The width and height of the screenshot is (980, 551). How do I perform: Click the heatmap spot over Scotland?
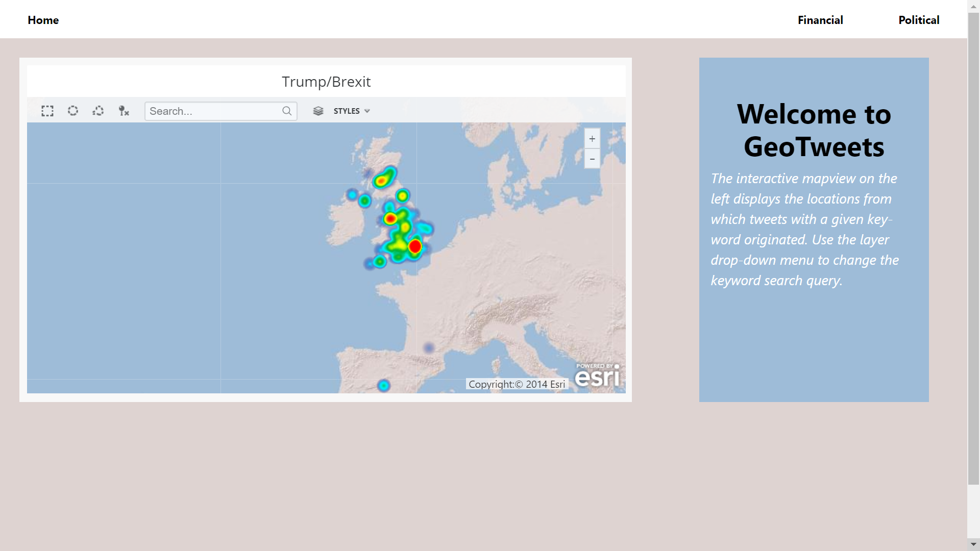pos(382,180)
